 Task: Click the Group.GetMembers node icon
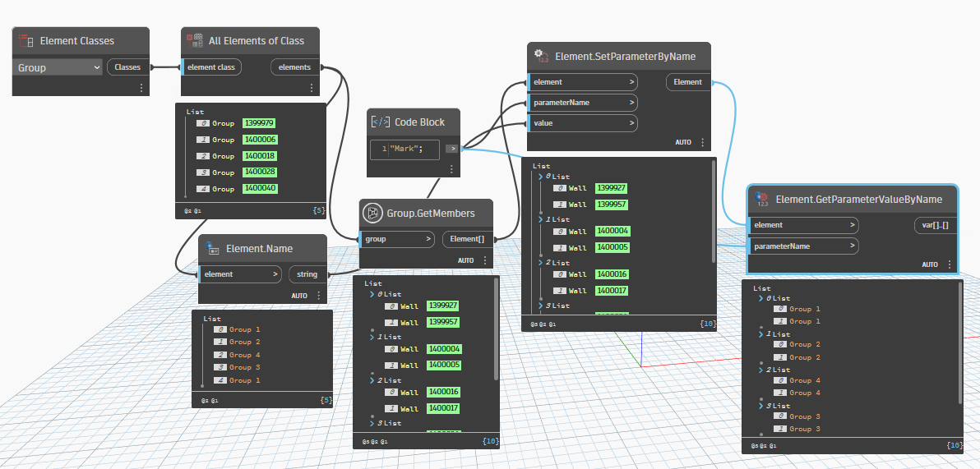click(372, 213)
